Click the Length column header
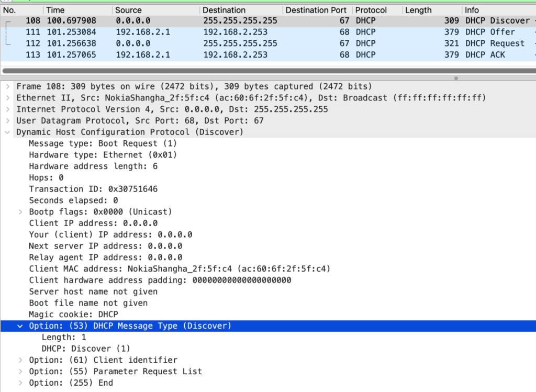 click(418, 9)
